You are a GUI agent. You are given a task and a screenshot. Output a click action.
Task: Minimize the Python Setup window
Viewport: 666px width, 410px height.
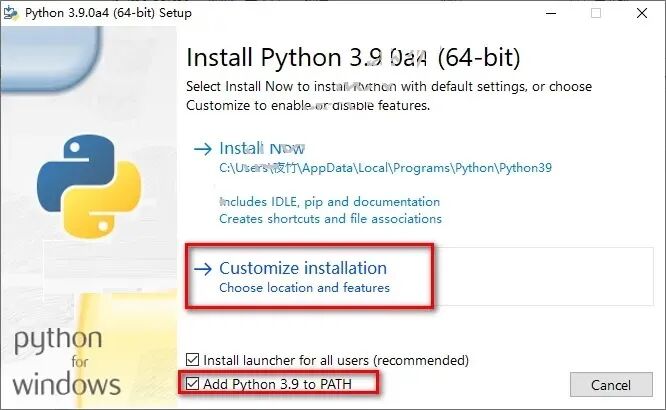[551, 13]
